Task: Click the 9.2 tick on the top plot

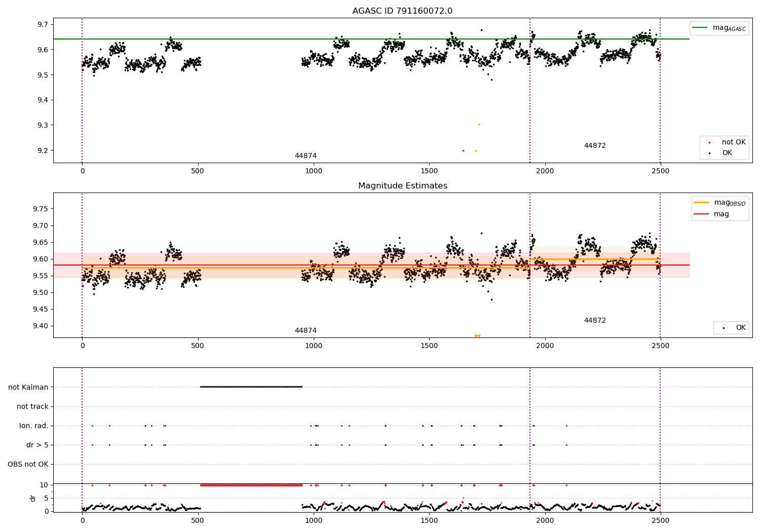Action: (43, 150)
